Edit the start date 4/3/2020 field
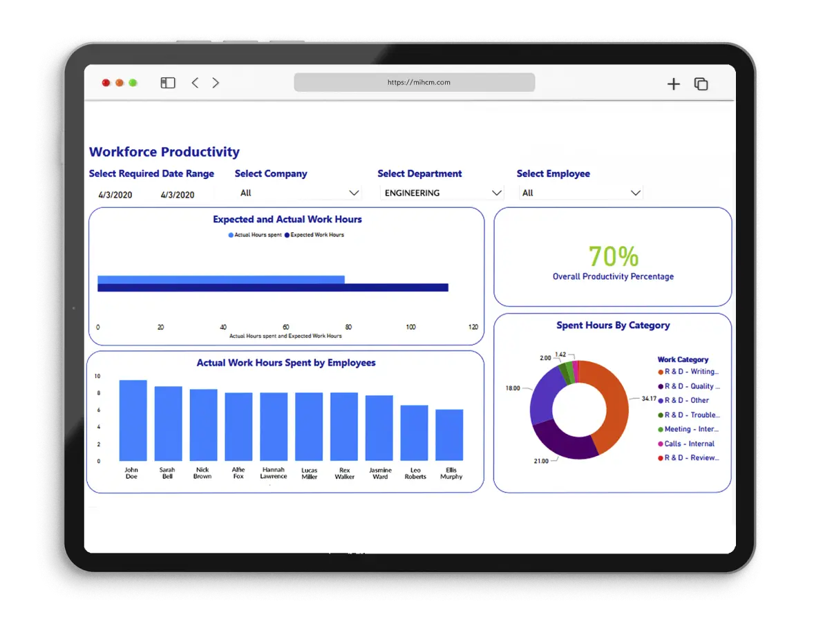The image size is (823, 644). click(x=115, y=195)
